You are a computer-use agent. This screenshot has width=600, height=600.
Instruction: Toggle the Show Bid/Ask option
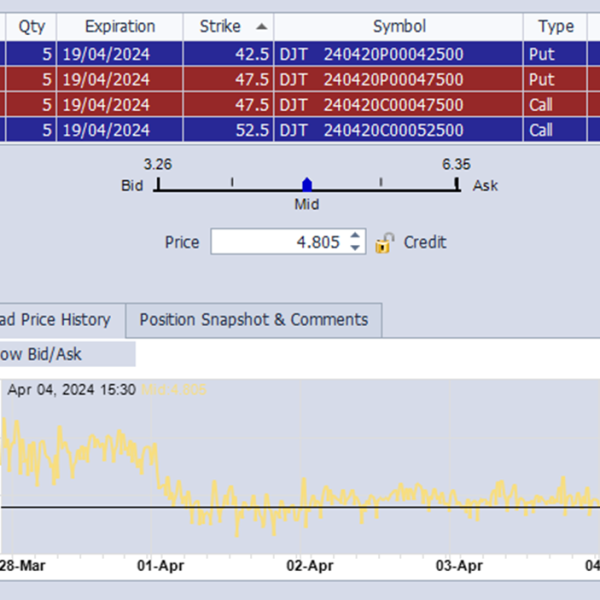(x=62, y=354)
